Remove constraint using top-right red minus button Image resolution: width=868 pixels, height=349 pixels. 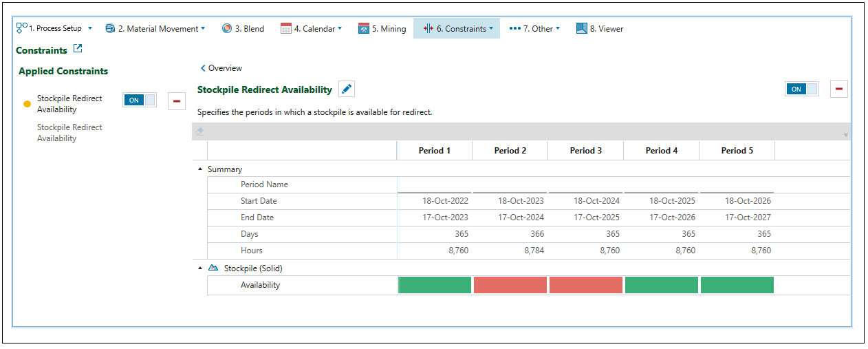839,89
